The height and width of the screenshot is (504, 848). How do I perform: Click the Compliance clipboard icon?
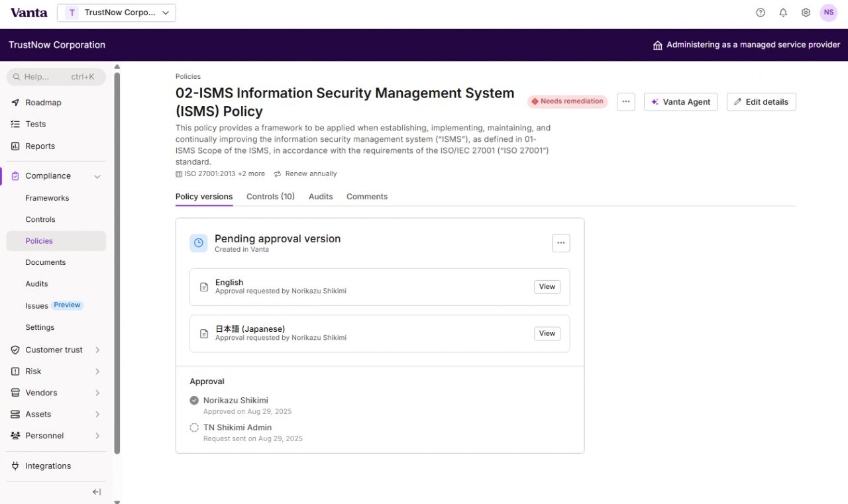click(15, 176)
